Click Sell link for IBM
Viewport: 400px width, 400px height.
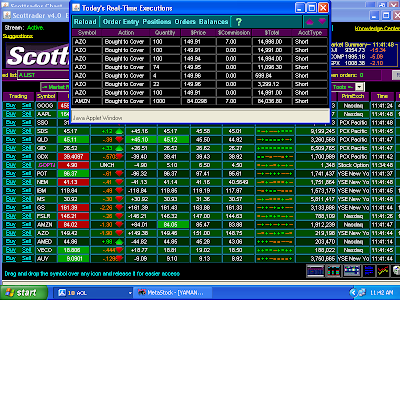tap(26, 191)
